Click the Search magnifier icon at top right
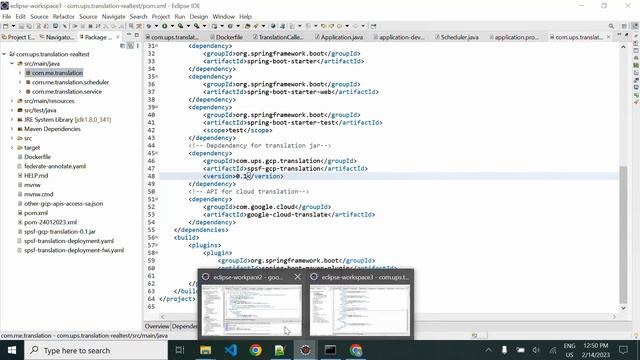This screenshot has height=360, width=640. pos(611,26)
